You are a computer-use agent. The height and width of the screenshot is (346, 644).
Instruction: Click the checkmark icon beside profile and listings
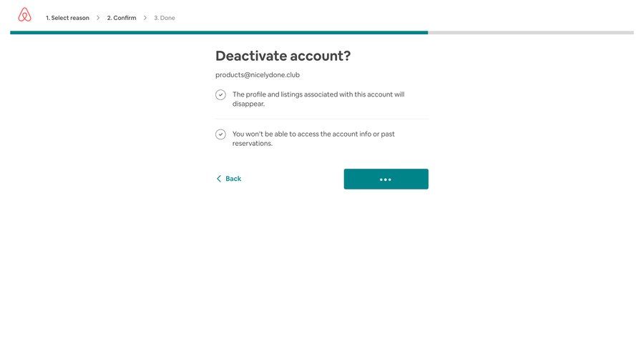[220, 95]
